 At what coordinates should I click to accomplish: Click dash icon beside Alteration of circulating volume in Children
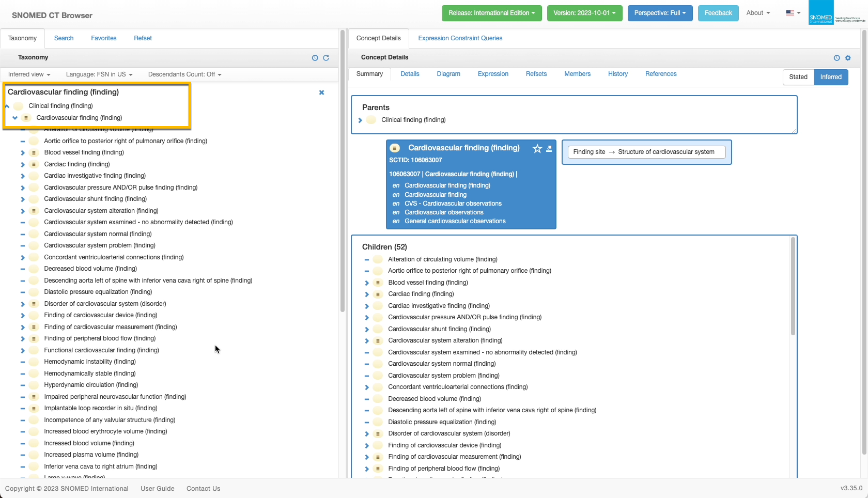click(366, 259)
